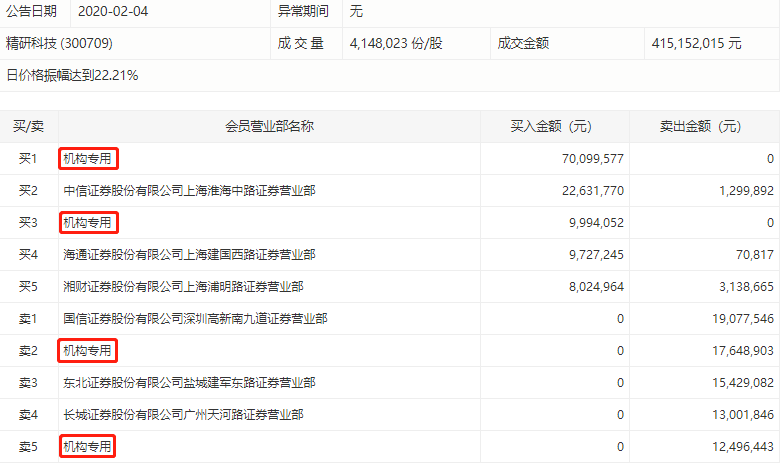Click the 会员营业部名称 column header
This screenshot has width=781, height=468.
[269, 126]
